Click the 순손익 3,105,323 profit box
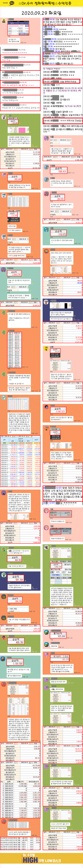 [58, 410]
